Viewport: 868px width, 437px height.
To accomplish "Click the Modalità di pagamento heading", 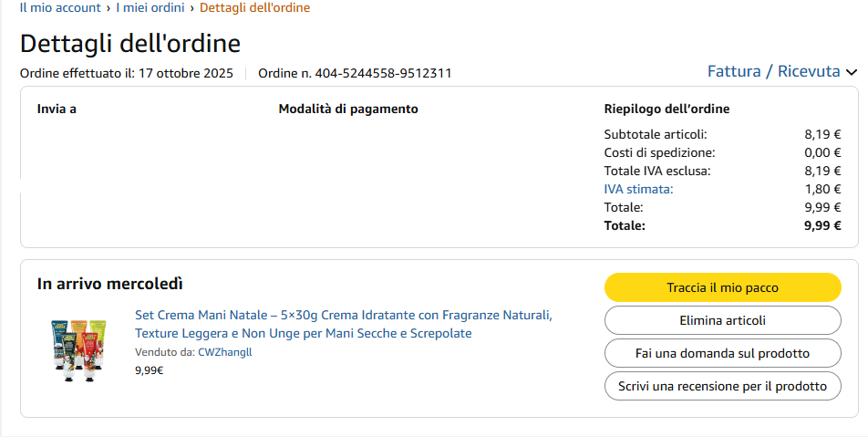I will click(x=348, y=109).
